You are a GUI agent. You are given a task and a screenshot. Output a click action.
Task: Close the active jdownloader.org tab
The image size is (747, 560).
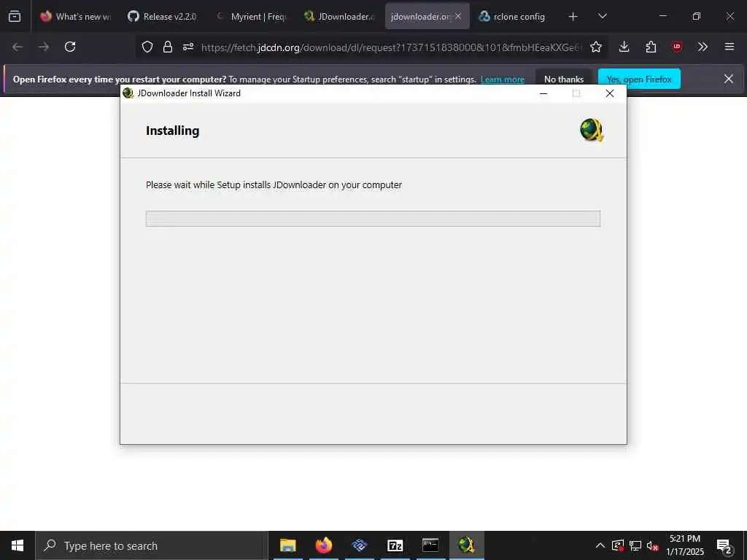458,16
